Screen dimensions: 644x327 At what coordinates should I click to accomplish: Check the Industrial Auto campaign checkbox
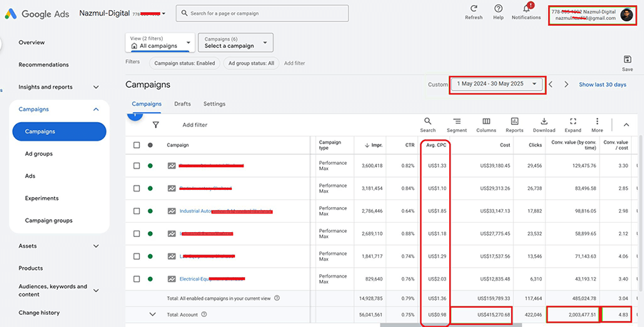[137, 211]
